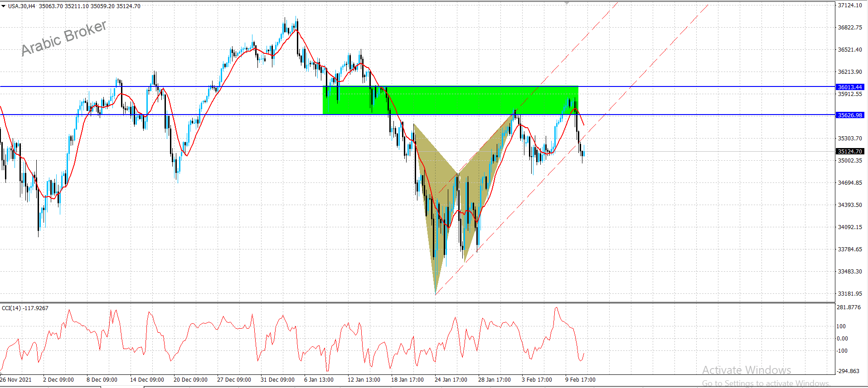868x388 pixels.
Task: Click the 33181.95 price axis label
Action: (850, 294)
